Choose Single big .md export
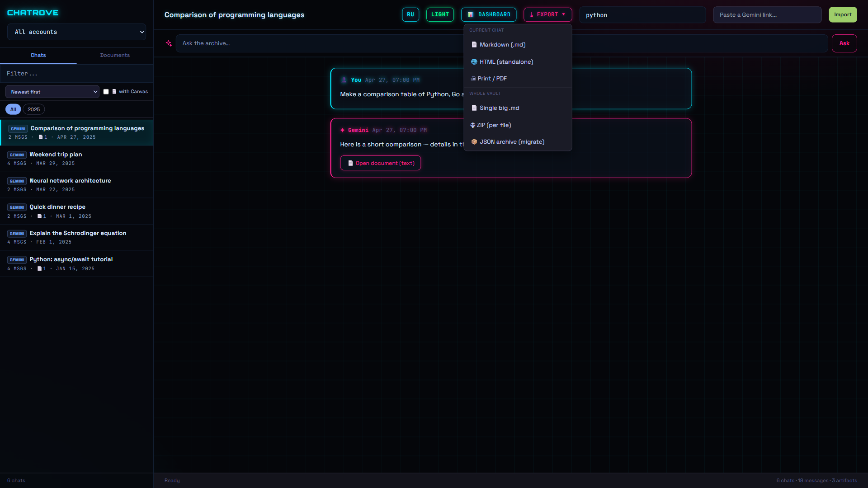The width and height of the screenshot is (868, 488). (x=518, y=108)
